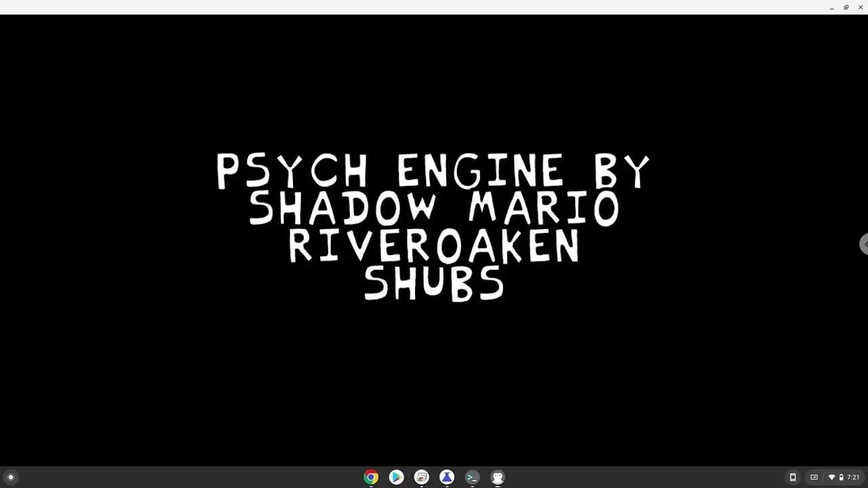
Task: Expand the right-edge navigation chevron
Action: [865, 244]
